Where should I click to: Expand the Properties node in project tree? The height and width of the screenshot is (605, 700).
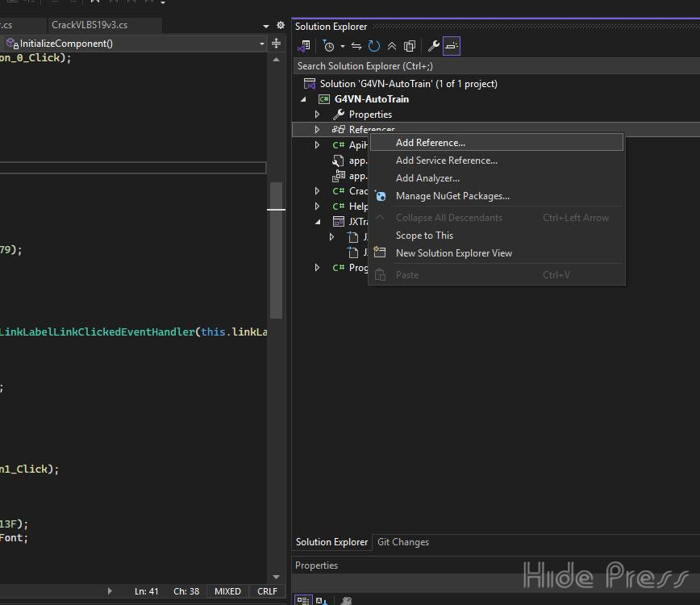click(x=317, y=115)
